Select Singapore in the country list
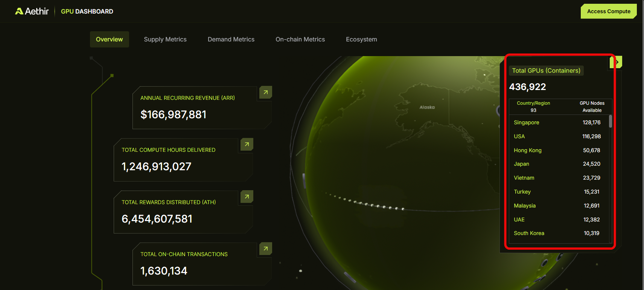The width and height of the screenshot is (644, 290). (x=527, y=122)
